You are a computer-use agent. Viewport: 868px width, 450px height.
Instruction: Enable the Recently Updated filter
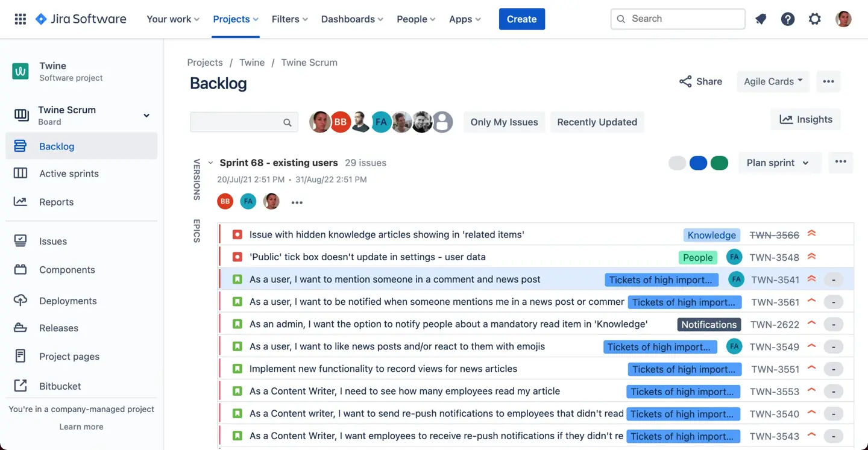(x=597, y=122)
